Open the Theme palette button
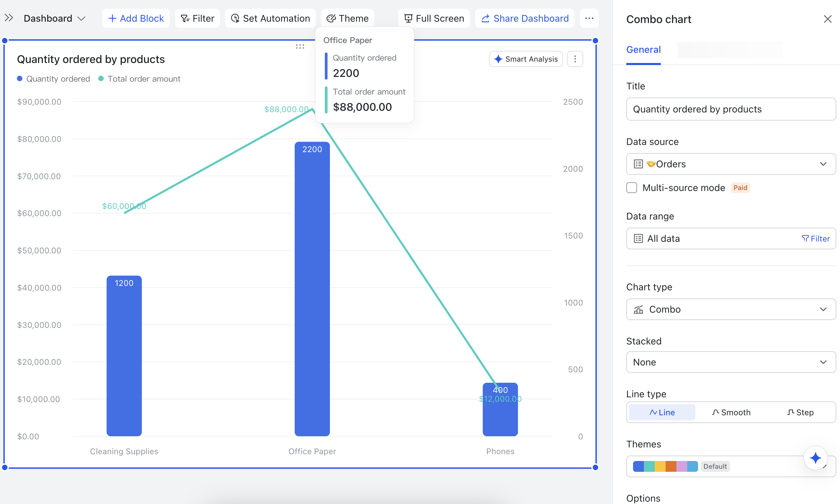840x504 pixels. click(x=347, y=18)
